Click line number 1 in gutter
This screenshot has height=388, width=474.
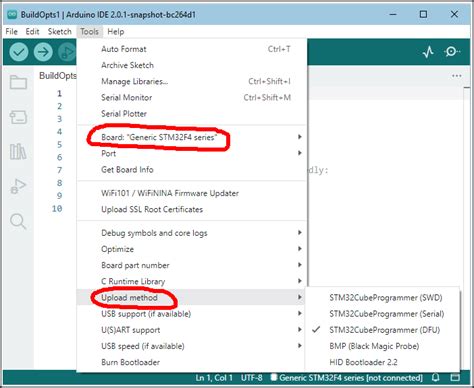click(x=59, y=93)
